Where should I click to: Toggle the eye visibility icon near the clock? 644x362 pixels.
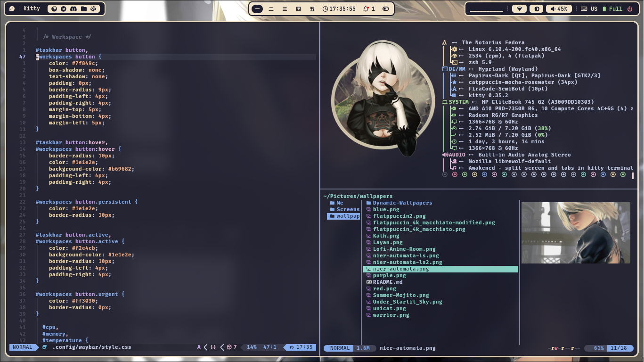[385, 8]
